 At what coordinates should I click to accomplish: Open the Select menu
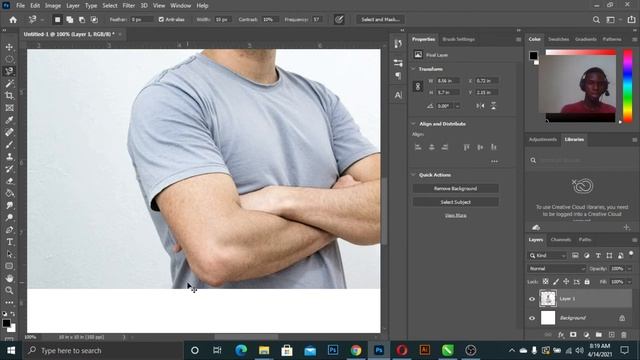pos(110,6)
